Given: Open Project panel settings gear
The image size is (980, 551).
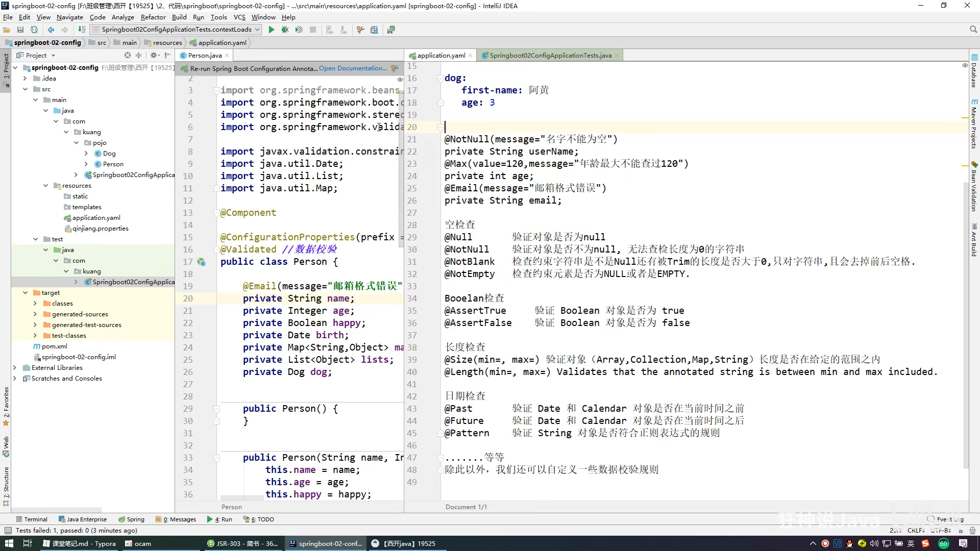Looking at the screenshot, I should tap(153, 55).
